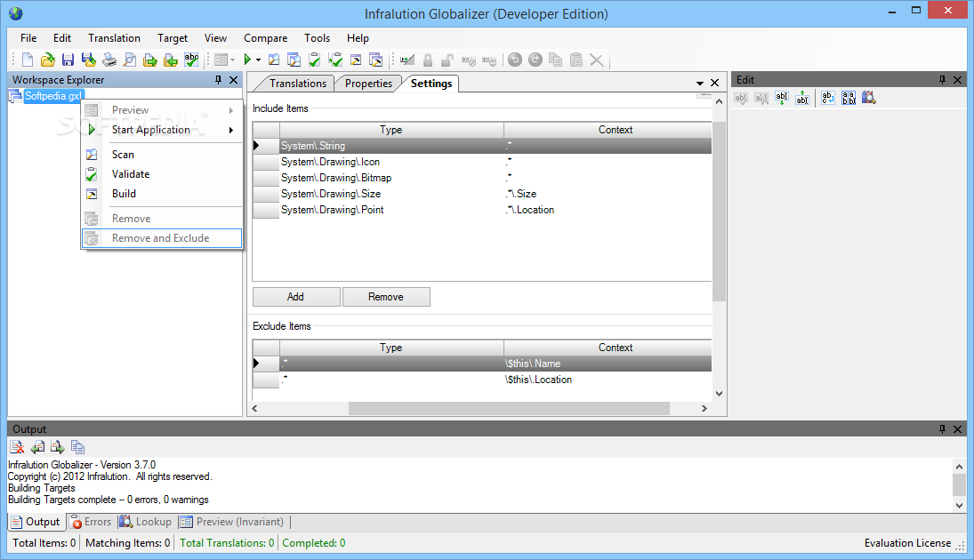Toggle auto-hide pin on Workspace Explorer
The width and height of the screenshot is (974, 560).
click(218, 79)
